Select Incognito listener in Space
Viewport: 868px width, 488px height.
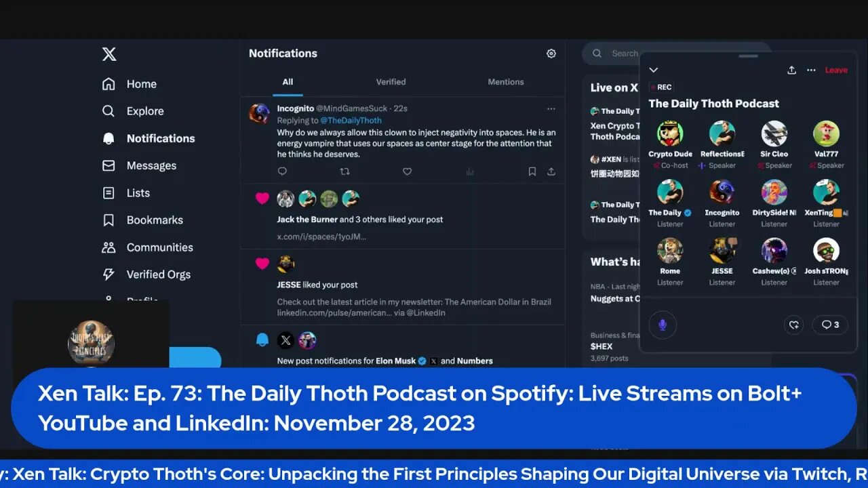[722, 192]
